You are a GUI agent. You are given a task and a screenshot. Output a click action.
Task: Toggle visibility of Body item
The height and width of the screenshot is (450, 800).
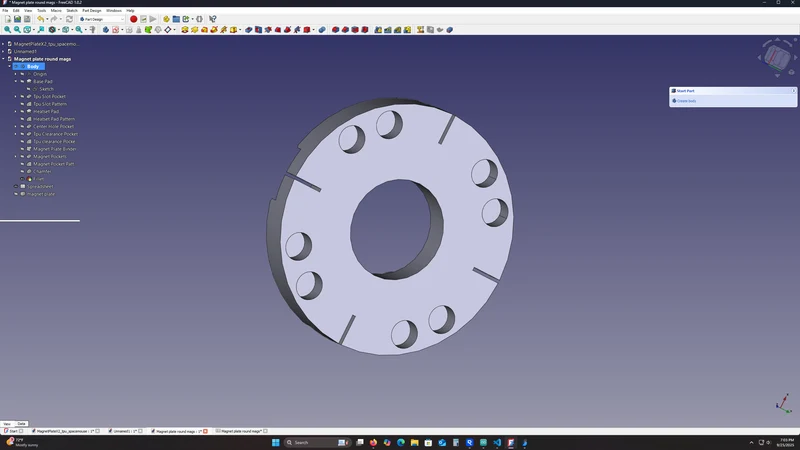[x=16, y=66]
